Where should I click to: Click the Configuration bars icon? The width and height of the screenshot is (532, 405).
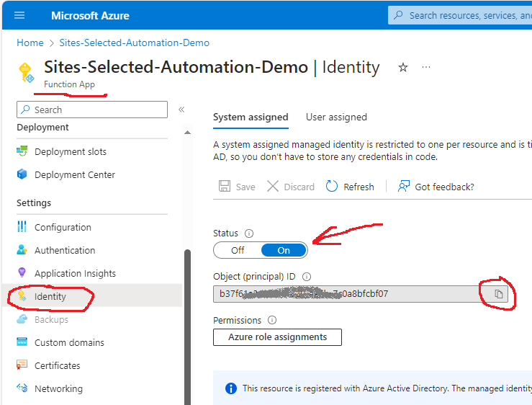(22, 226)
